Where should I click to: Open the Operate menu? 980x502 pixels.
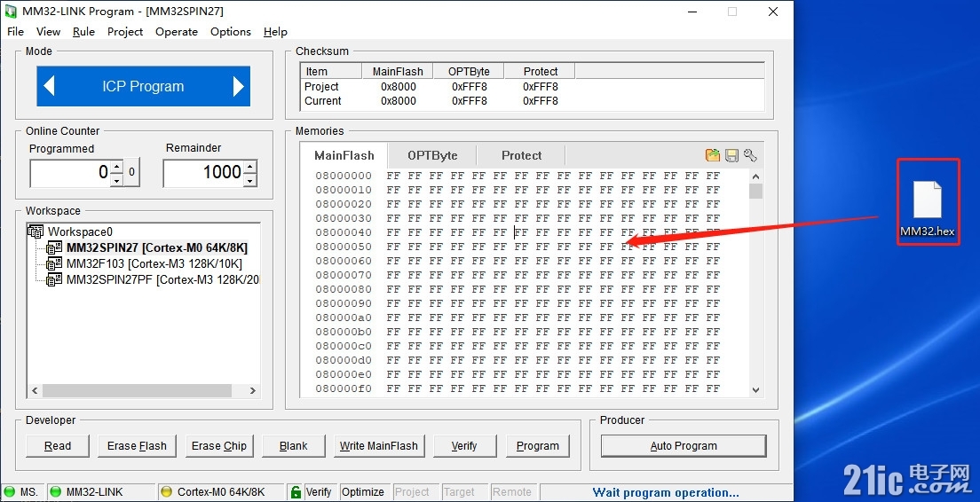pos(177,32)
